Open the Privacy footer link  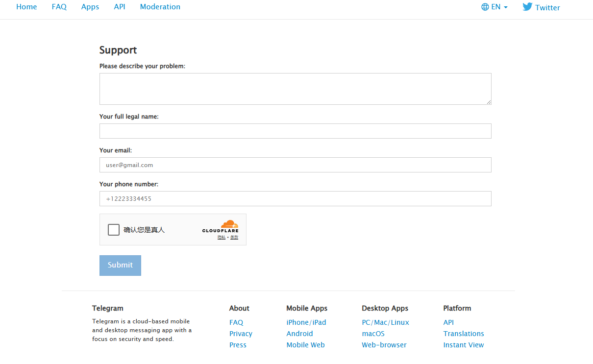[241, 334]
